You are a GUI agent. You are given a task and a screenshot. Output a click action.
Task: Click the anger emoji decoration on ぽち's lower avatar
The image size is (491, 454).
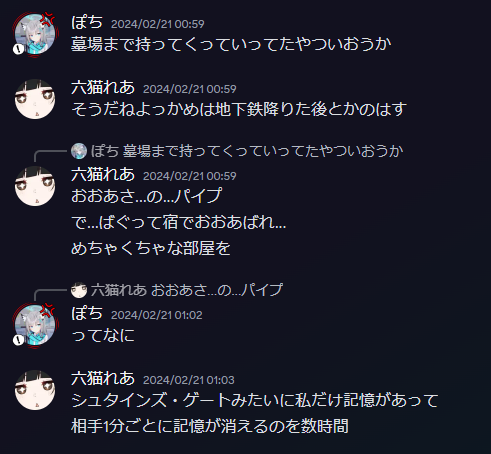pyautogui.click(x=48, y=310)
